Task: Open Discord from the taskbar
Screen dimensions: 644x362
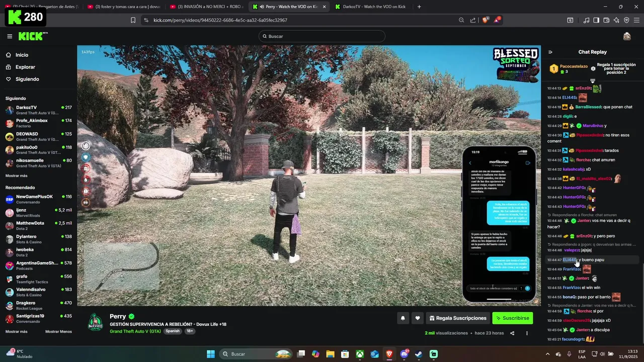Action: tap(404, 354)
